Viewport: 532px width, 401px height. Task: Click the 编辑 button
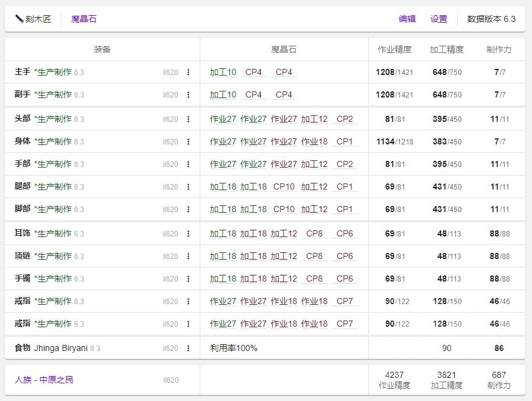[x=408, y=19]
